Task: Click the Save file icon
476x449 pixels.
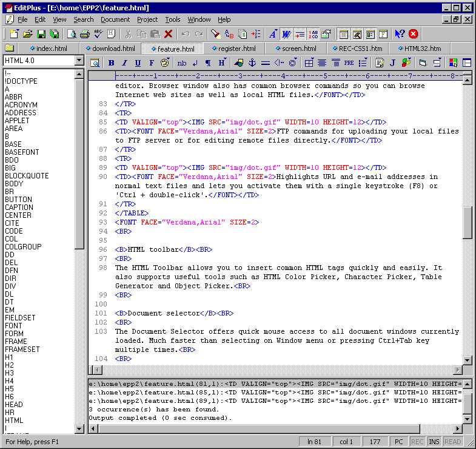Action: click(x=41, y=34)
